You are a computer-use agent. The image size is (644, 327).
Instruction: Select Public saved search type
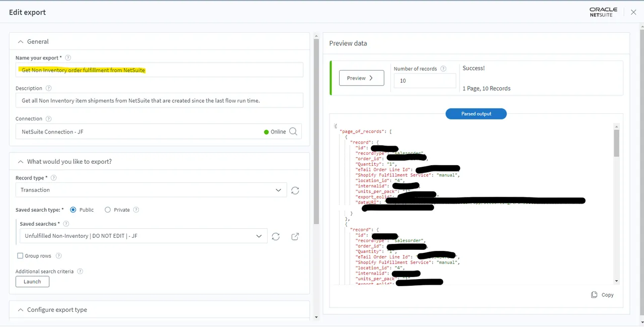click(73, 210)
